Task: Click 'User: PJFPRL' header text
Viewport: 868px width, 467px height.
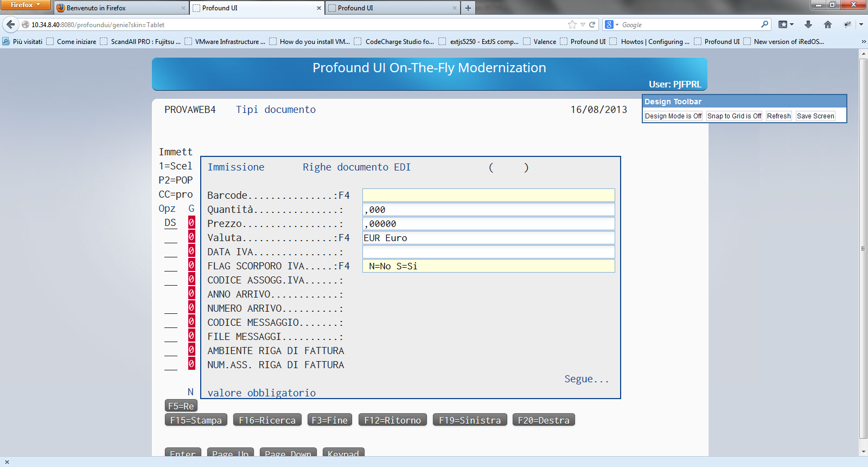Action: click(675, 84)
